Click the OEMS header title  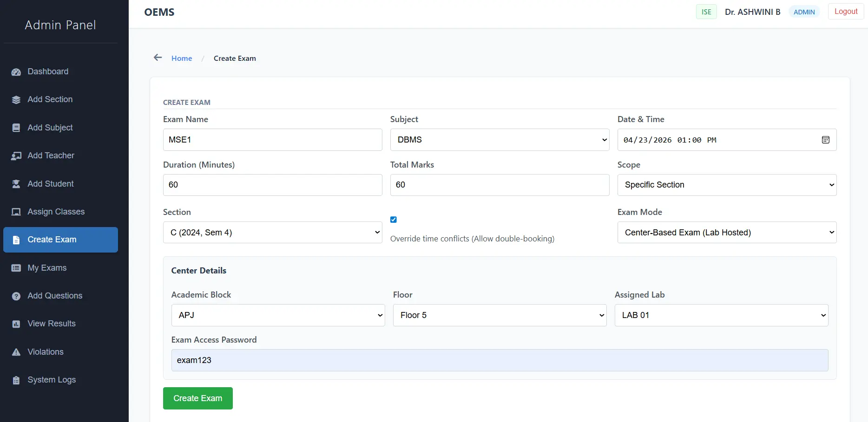(159, 12)
